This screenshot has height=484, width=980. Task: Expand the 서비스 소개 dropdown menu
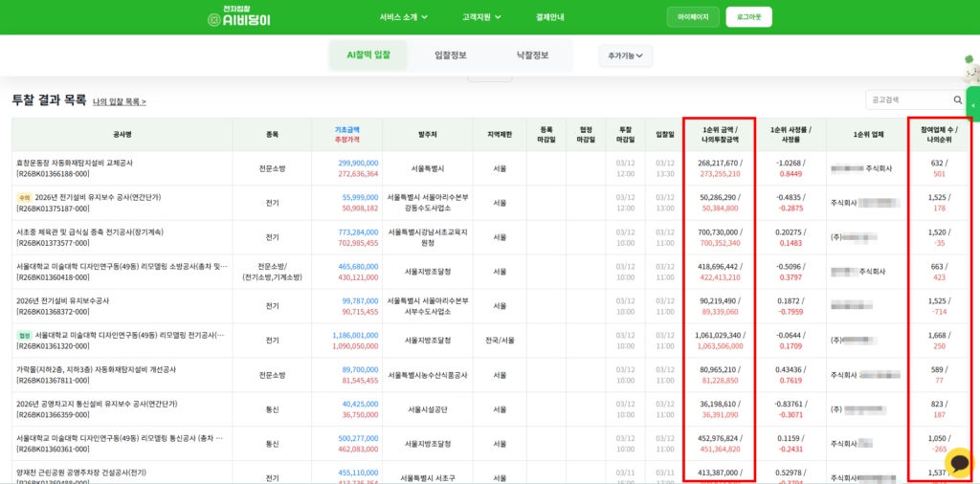pyautogui.click(x=403, y=17)
